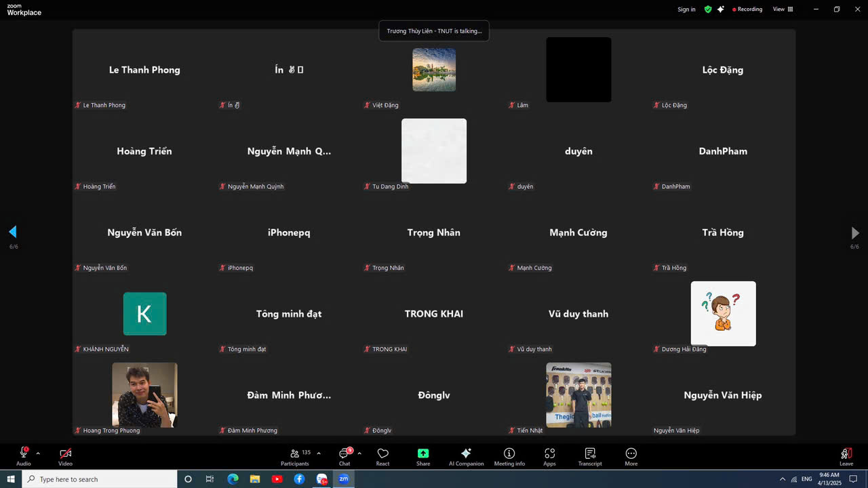This screenshot has height=488, width=868.
Task: Click the 'Trương Thùy Liên - TNUT is talking' banner
Action: [x=434, y=31]
